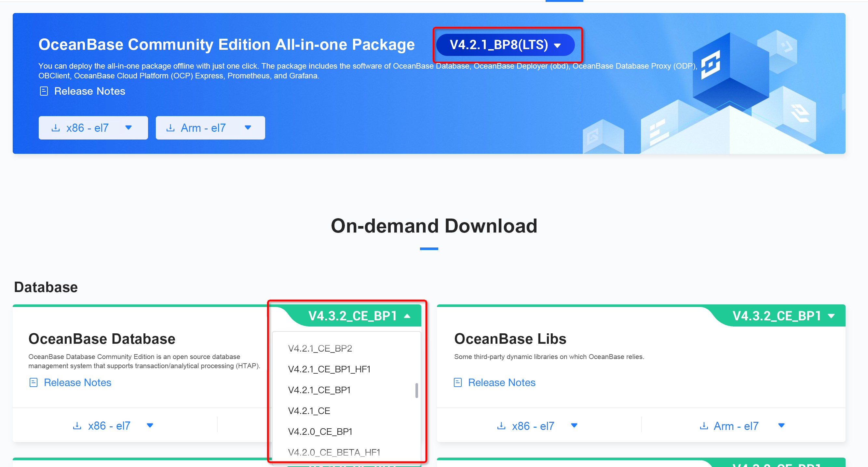Download OceanBase Libs x86 - el7
868x467 pixels.
pyautogui.click(x=533, y=426)
